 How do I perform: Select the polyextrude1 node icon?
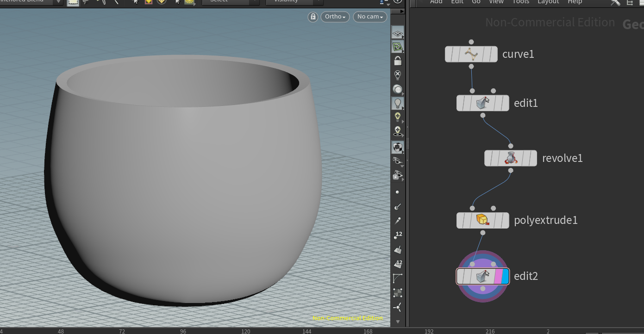click(x=482, y=220)
